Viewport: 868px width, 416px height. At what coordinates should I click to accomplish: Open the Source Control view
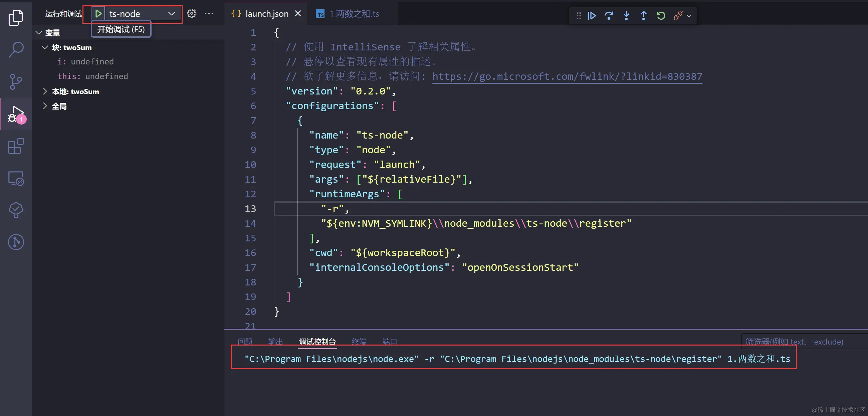click(15, 81)
